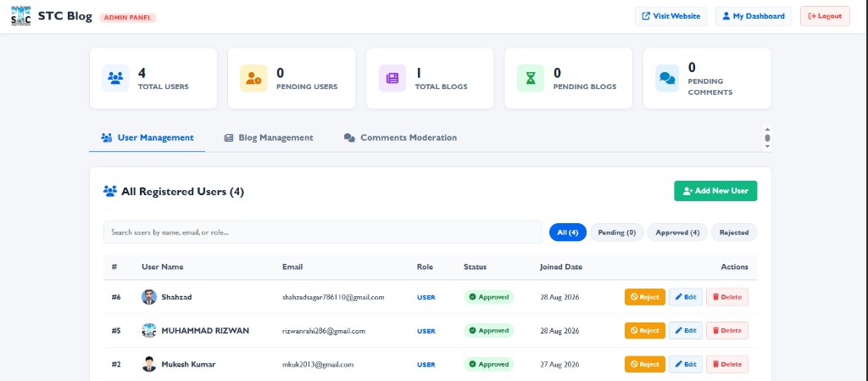Click the STC Blog logo image
Image resolution: width=868 pixels, height=381 pixels.
pyautogui.click(x=21, y=16)
